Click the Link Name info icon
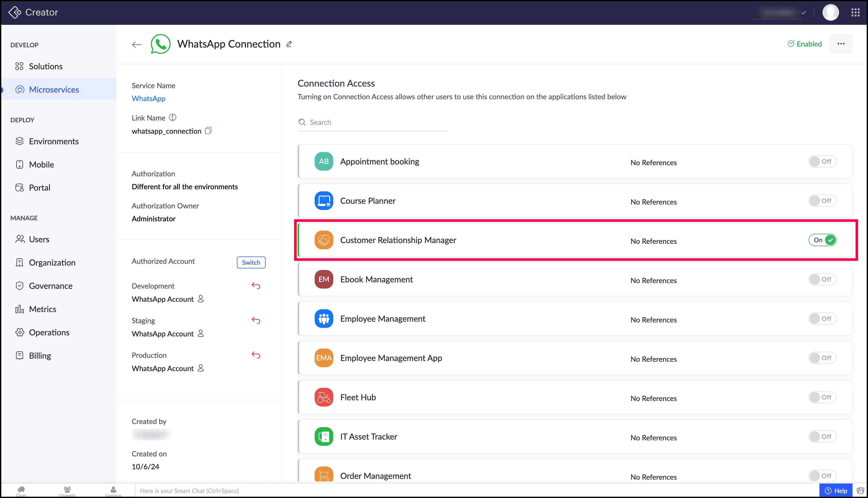This screenshot has width=868, height=498. (x=173, y=118)
